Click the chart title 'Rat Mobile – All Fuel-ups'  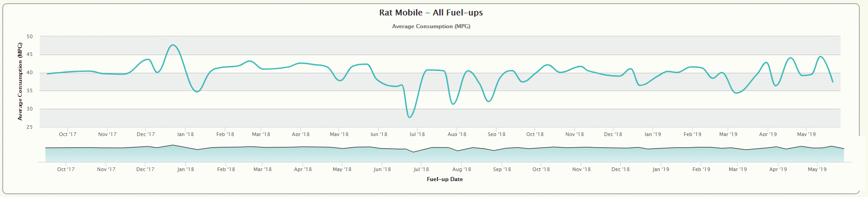[x=431, y=13]
